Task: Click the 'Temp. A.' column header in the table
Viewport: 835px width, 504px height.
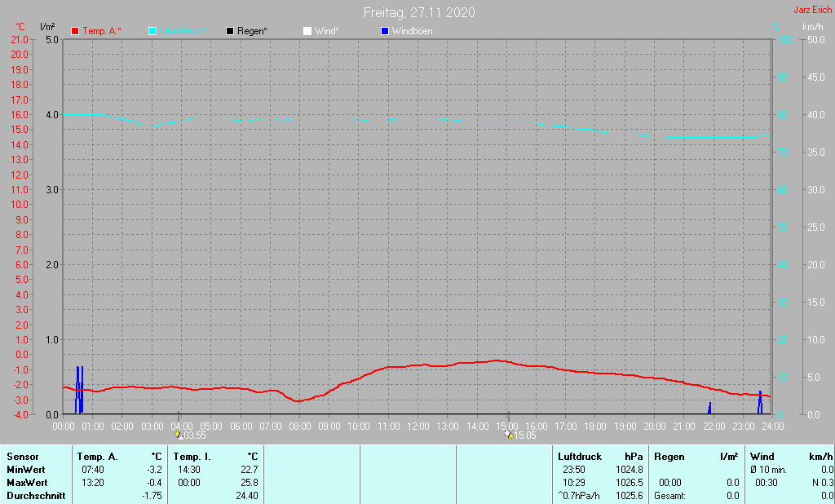Action: click(x=98, y=457)
